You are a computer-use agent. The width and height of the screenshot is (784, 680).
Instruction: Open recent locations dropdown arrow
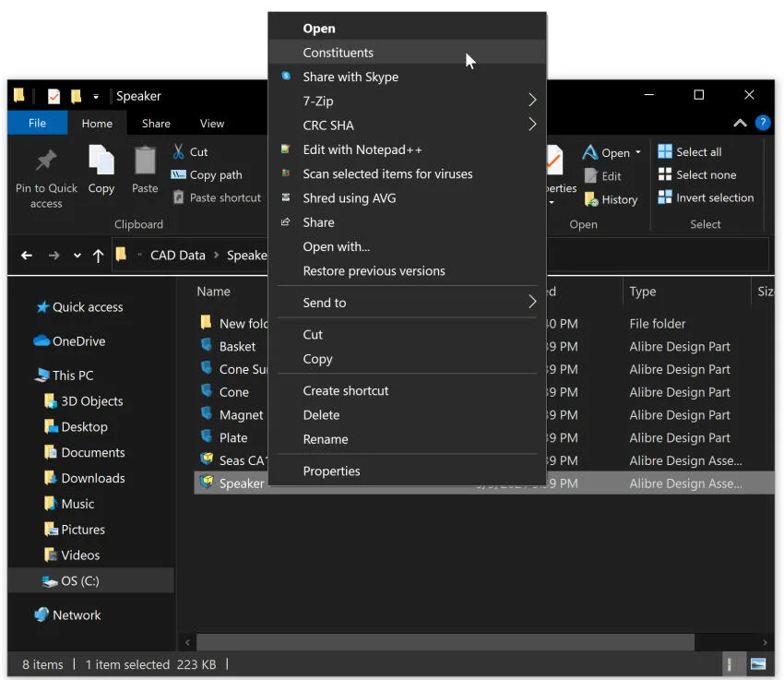(77, 256)
